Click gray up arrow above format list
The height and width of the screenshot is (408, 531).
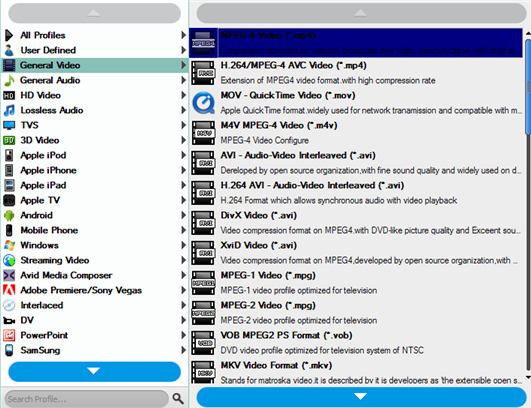(x=361, y=13)
